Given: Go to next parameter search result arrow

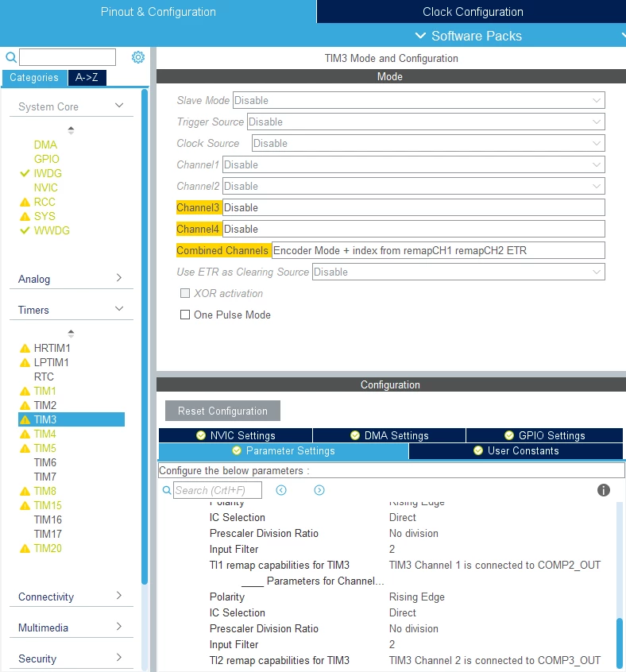Looking at the screenshot, I should (x=319, y=490).
